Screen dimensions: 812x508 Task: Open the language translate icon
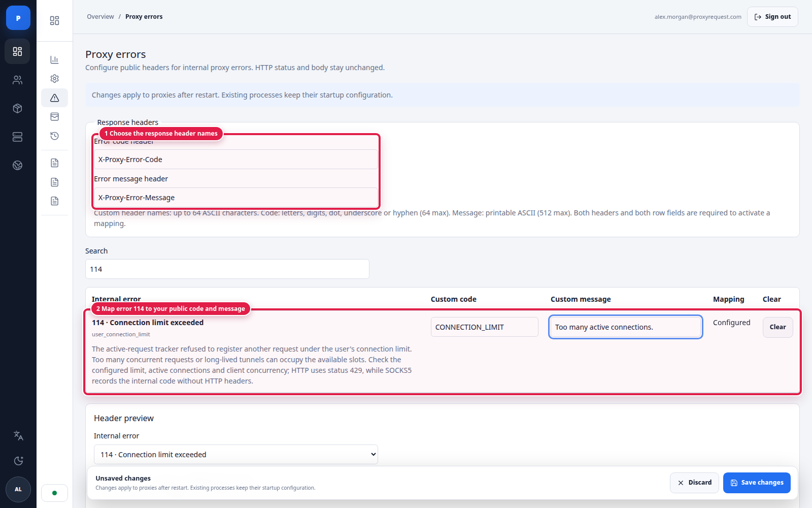[x=18, y=435]
